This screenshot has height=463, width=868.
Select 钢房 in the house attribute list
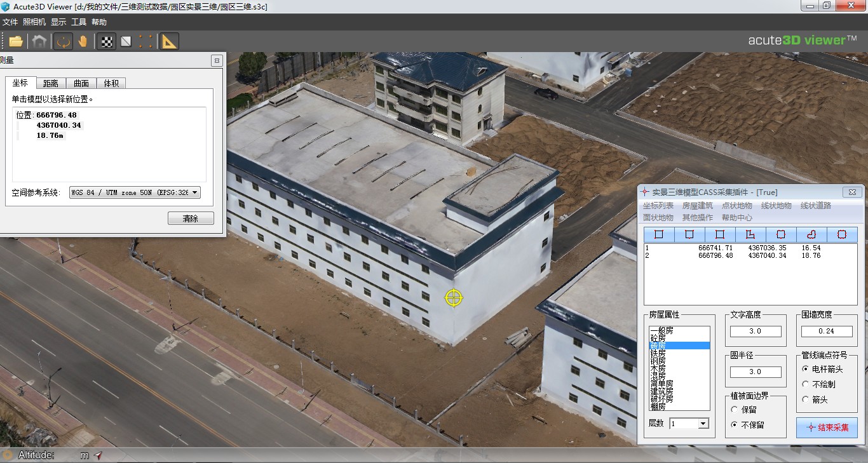(x=679, y=361)
